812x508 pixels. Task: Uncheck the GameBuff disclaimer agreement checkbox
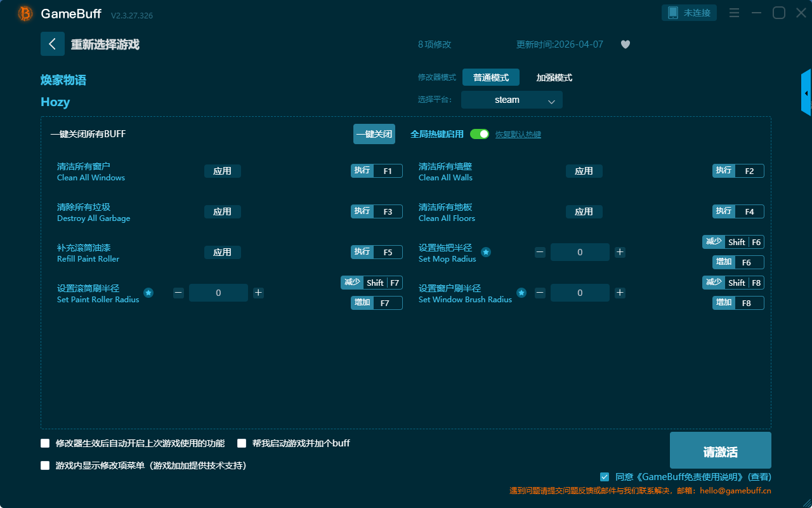(605, 476)
